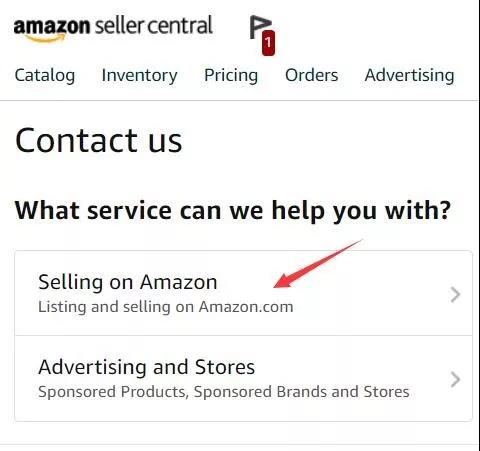The height and width of the screenshot is (451, 480).
Task: Open the red notification badge showing 1
Action: coord(268,43)
